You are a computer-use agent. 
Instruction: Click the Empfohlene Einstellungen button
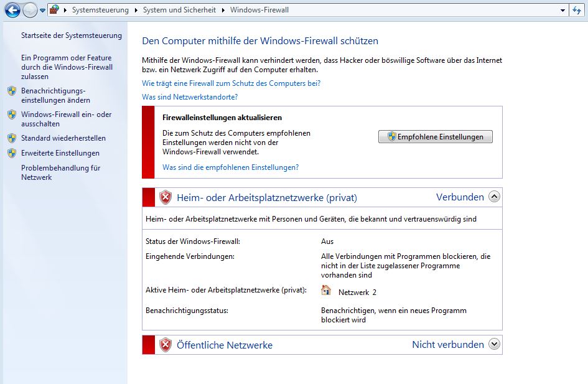[436, 136]
